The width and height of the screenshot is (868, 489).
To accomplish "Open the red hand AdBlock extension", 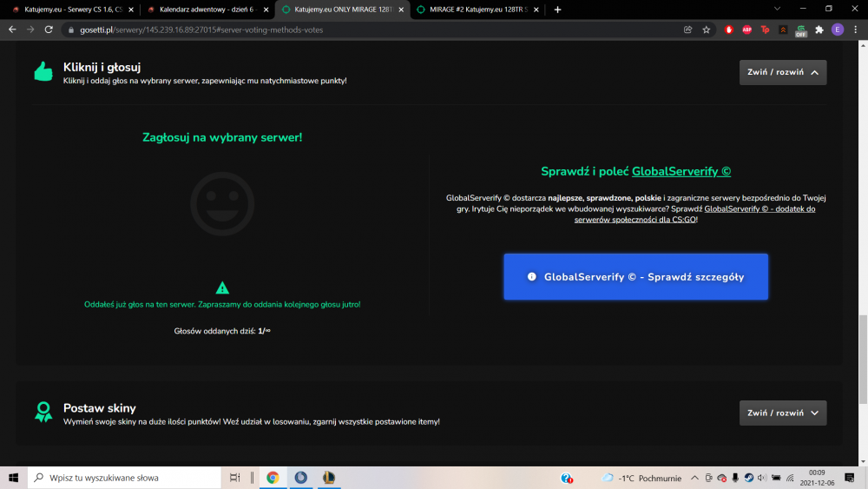I will pyautogui.click(x=728, y=30).
